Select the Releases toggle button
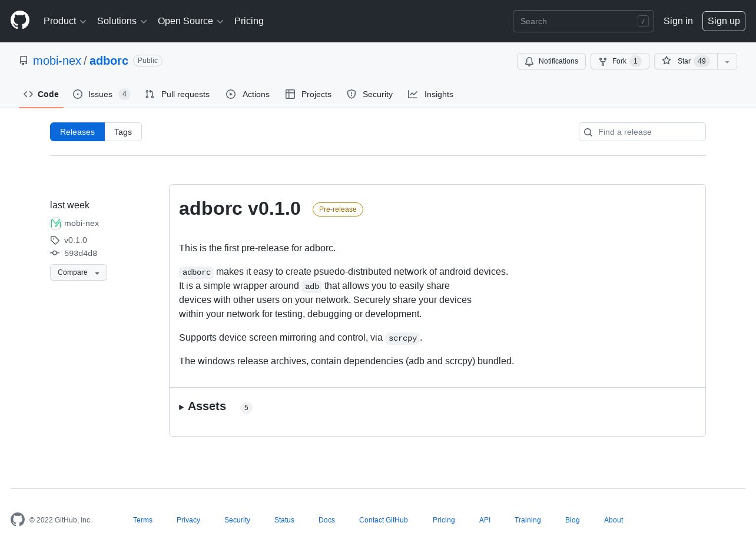This screenshot has width=756, height=556. [x=77, y=132]
